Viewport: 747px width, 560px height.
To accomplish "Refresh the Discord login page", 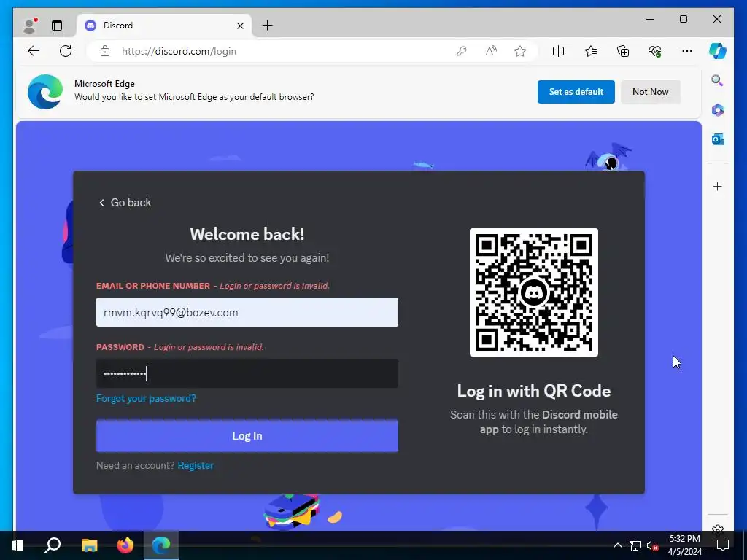I will (x=66, y=51).
